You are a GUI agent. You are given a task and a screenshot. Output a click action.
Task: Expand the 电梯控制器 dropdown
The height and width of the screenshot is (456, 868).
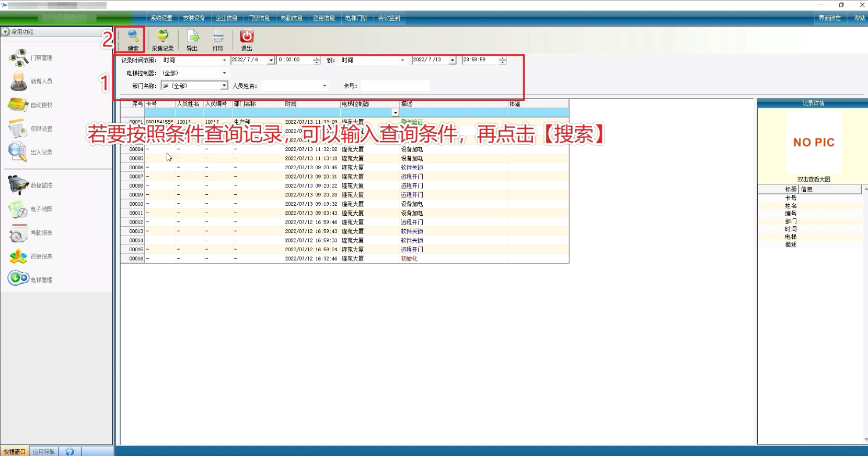coord(224,73)
